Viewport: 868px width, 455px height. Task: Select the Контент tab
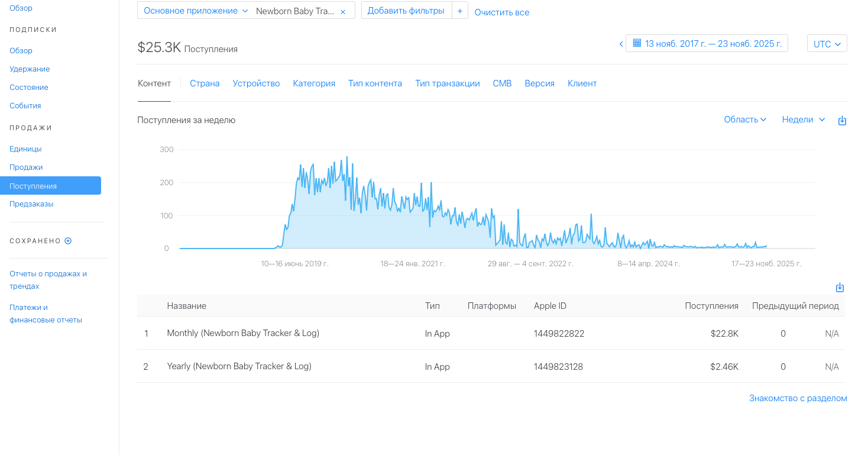point(154,83)
